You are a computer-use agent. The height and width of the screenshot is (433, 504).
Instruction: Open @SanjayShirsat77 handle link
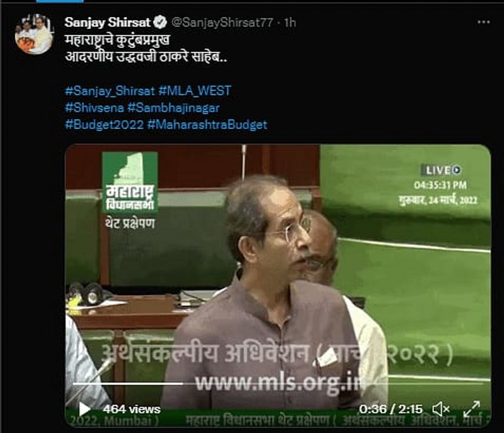222,23
